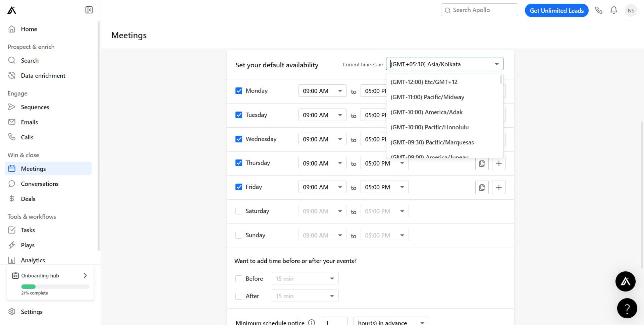The width and height of the screenshot is (644, 325).
Task: Open the Onboarding hub
Action: (x=50, y=276)
